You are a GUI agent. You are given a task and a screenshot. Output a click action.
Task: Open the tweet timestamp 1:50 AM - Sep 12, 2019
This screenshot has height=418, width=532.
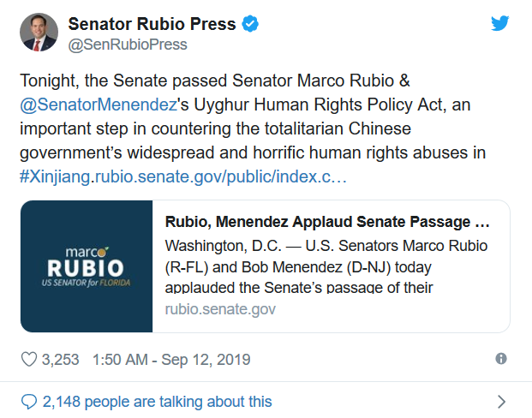point(171,359)
